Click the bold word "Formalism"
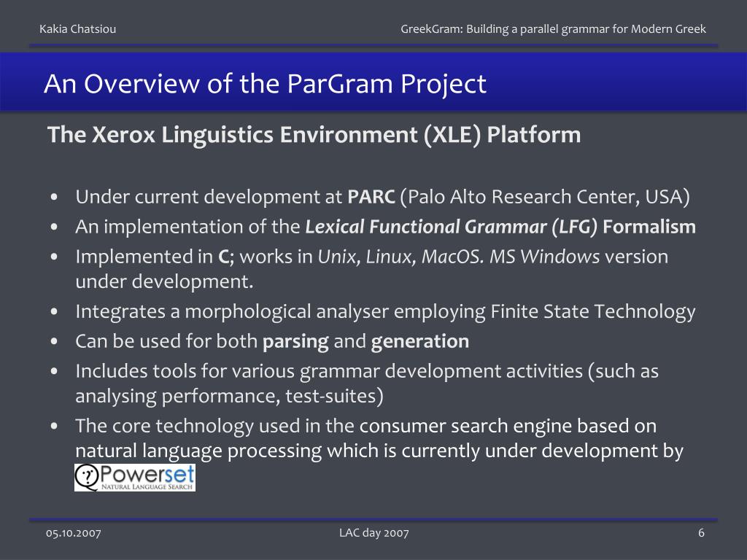Viewport: 747px width, 560px height. (x=649, y=227)
